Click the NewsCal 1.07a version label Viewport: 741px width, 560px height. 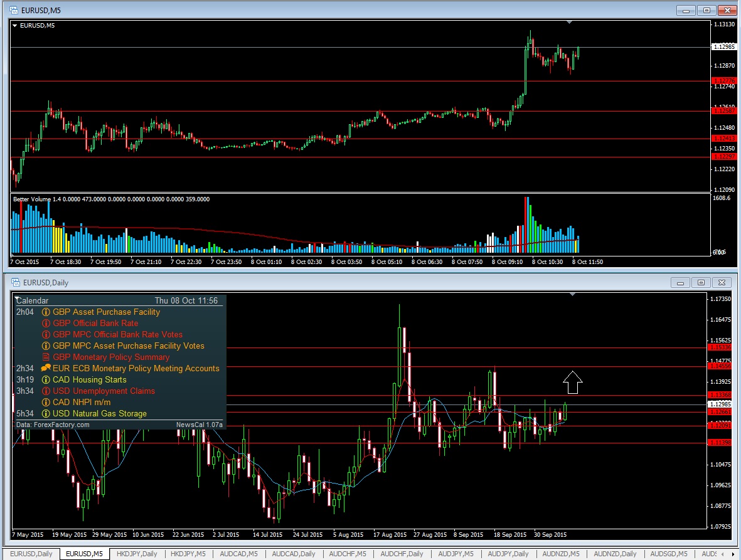tap(199, 425)
